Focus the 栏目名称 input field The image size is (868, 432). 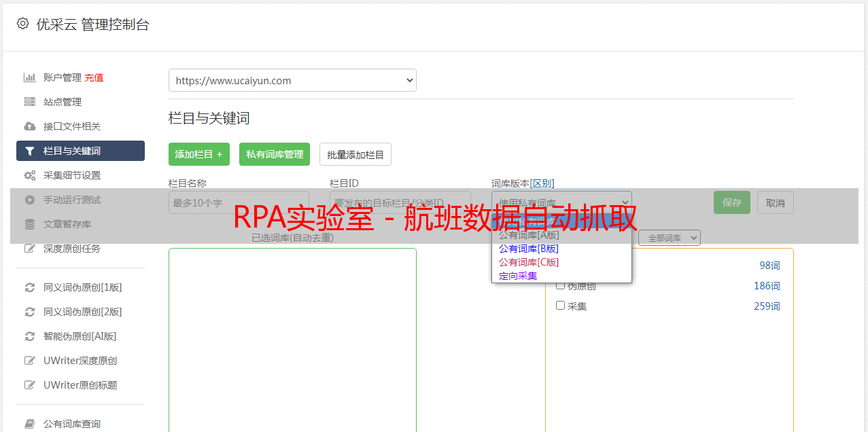239,202
